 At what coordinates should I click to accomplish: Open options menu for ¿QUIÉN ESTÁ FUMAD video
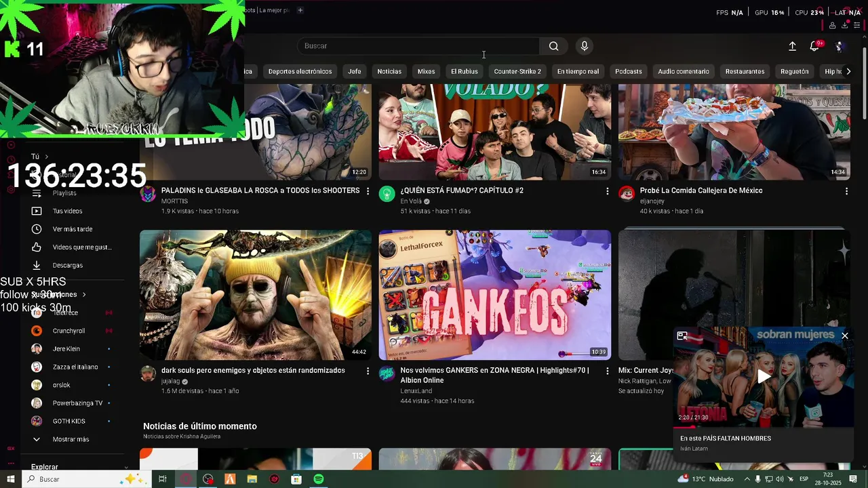tap(607, 191)
